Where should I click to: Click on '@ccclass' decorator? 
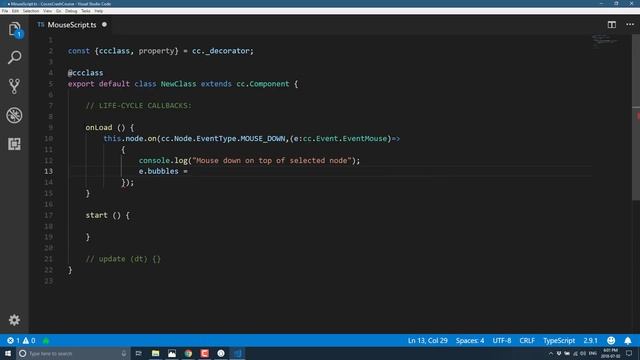[x=85, y=73]
